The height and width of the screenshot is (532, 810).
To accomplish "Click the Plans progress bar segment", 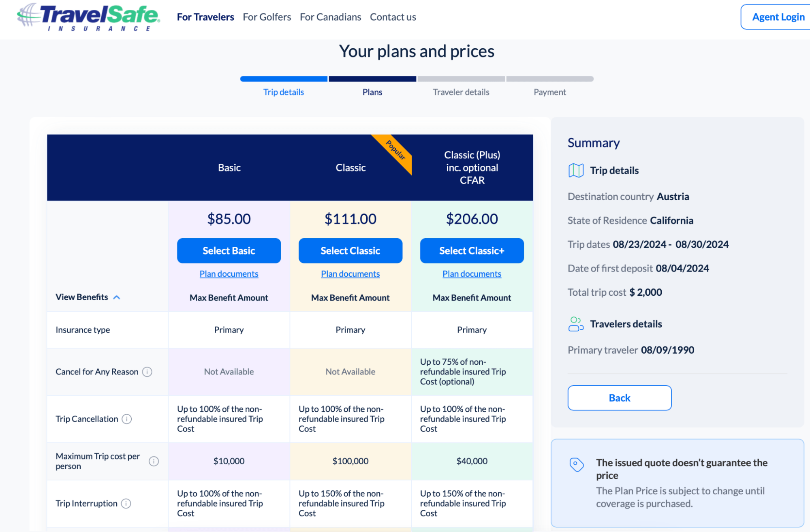I will [372, 79].
